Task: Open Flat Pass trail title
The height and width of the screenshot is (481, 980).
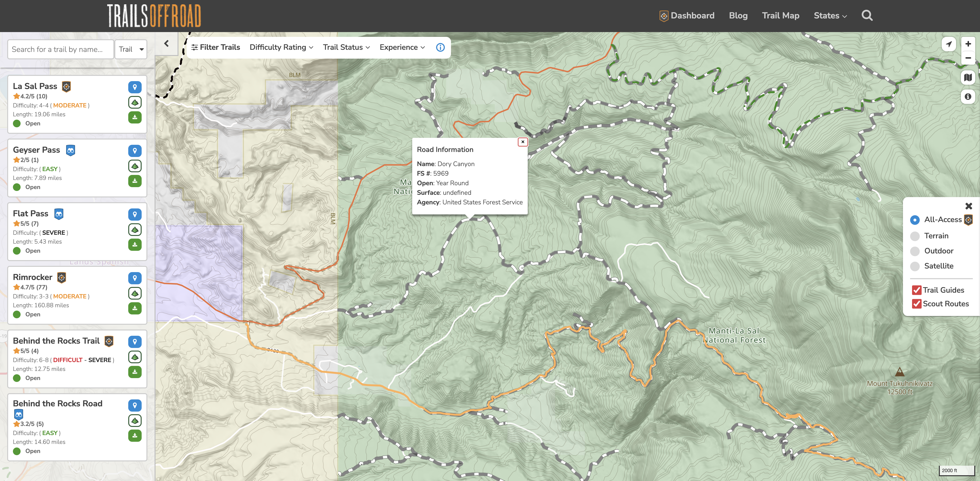Action: [30, 213]
